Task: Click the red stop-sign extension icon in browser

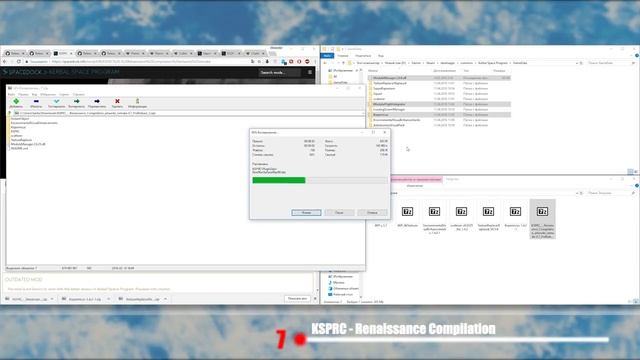Action: tap(307, 62)
